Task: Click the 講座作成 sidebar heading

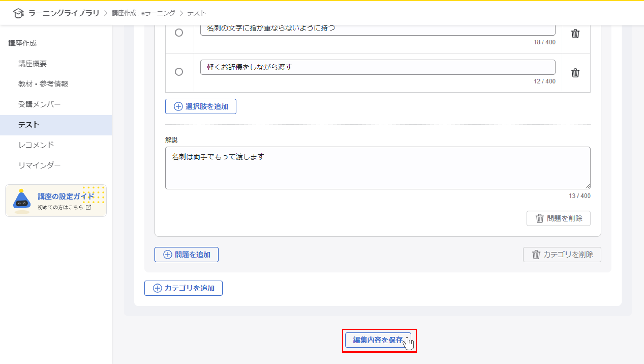Action: [22, 43]
